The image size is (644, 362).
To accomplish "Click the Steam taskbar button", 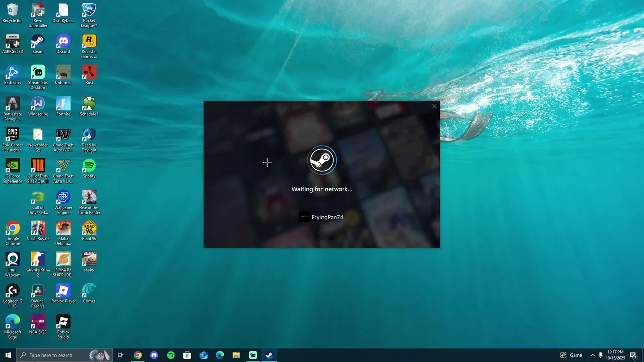I will click(x=269, y=355).
